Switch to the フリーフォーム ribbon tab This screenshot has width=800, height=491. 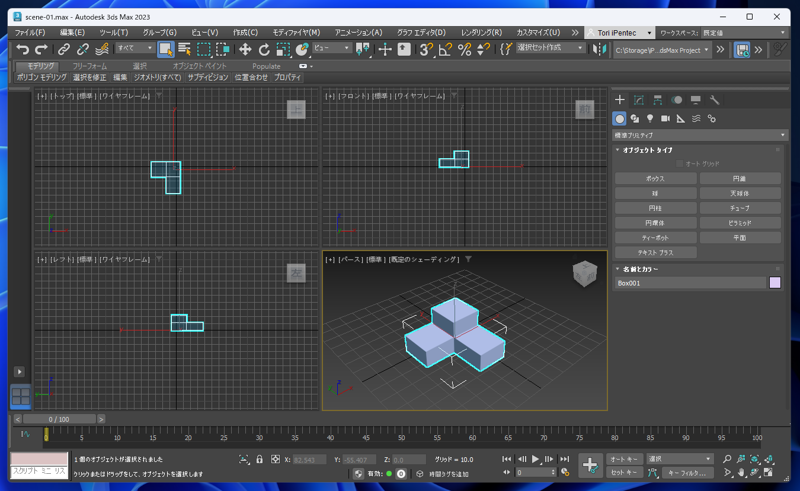[90, 66]
